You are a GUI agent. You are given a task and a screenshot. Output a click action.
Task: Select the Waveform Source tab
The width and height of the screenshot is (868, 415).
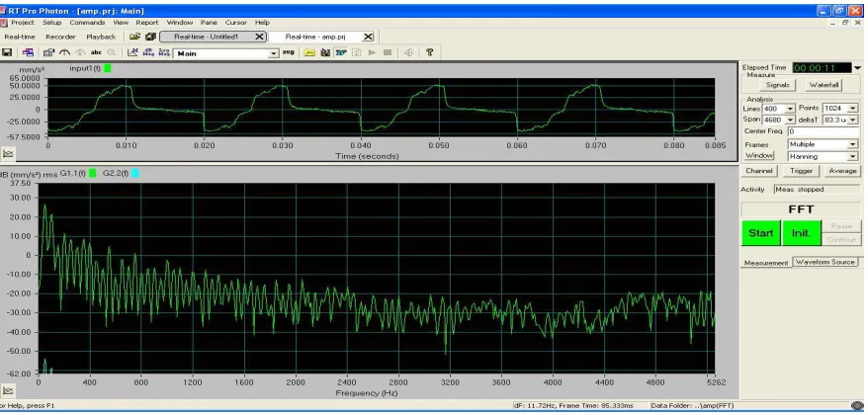point(825,262)
